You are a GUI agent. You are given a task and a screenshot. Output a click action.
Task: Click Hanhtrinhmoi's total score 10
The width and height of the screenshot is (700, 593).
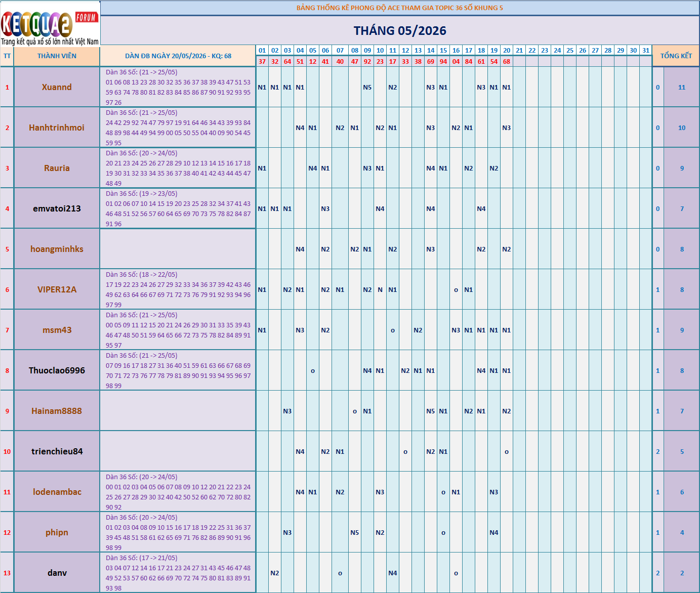click(682, 128)
